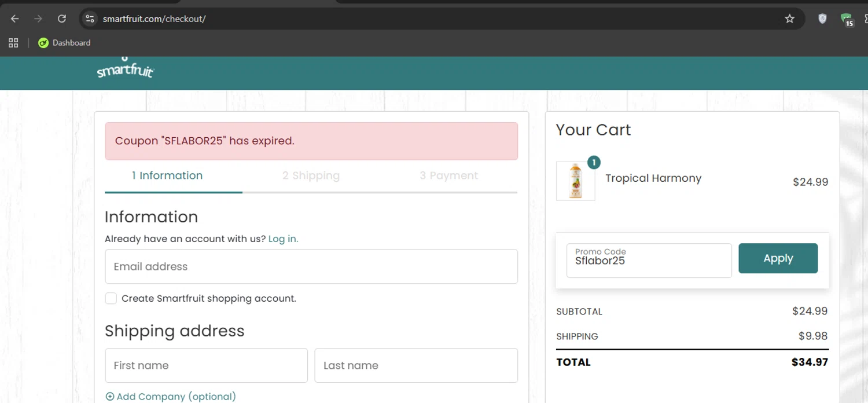Click the SHIPPING cost $9.98

coord(813,336)
